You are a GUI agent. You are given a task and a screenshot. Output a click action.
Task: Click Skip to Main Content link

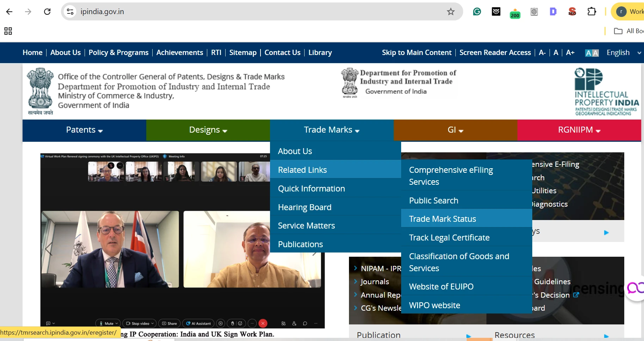click(416, 53)
